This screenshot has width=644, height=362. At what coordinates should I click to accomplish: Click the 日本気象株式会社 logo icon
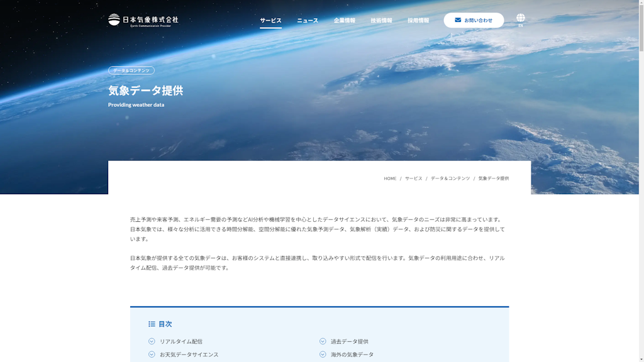[114, 20]
